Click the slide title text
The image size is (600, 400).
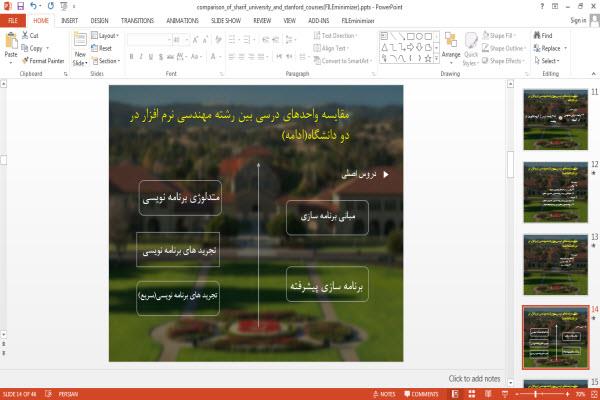coord(240,125)
